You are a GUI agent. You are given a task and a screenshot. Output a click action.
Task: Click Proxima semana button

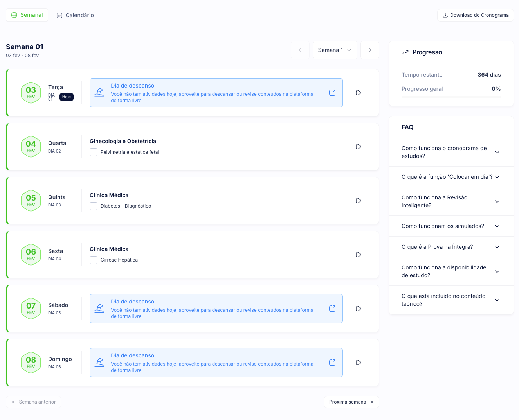(351, 402)
